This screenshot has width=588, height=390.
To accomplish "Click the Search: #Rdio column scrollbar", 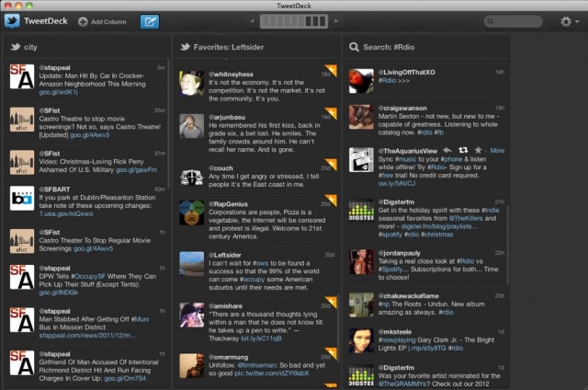I will pyautogui.click(x=508, y=245).
